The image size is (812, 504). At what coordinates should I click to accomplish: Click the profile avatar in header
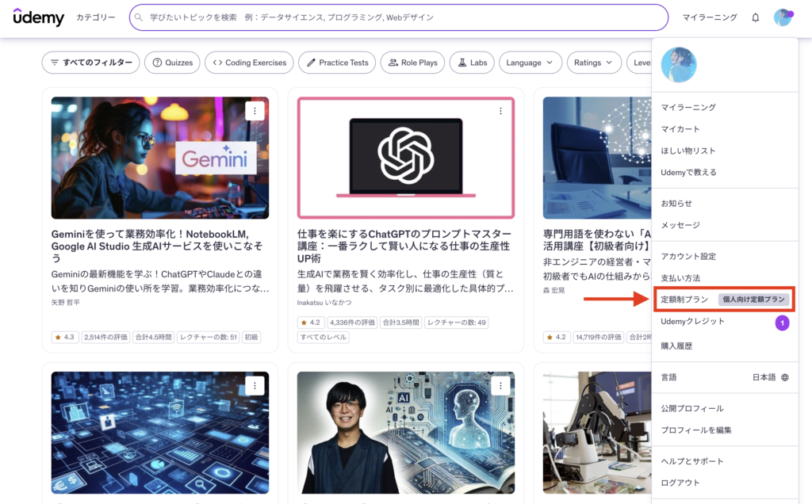tap(783, 17)
